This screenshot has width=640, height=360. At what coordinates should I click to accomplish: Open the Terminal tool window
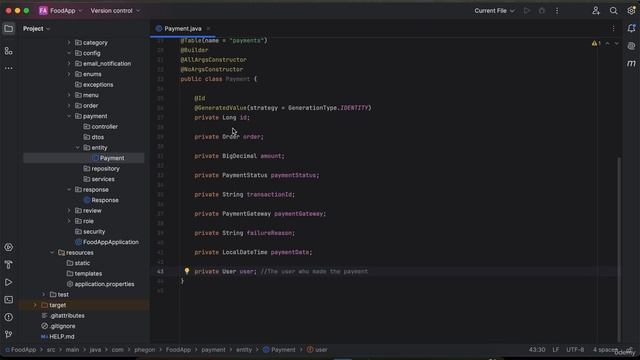click(9, 300)
